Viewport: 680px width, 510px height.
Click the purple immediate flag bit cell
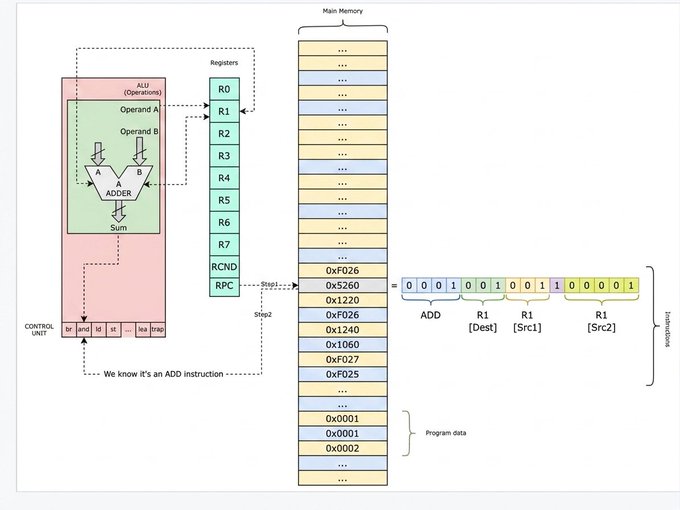[557, 285]
